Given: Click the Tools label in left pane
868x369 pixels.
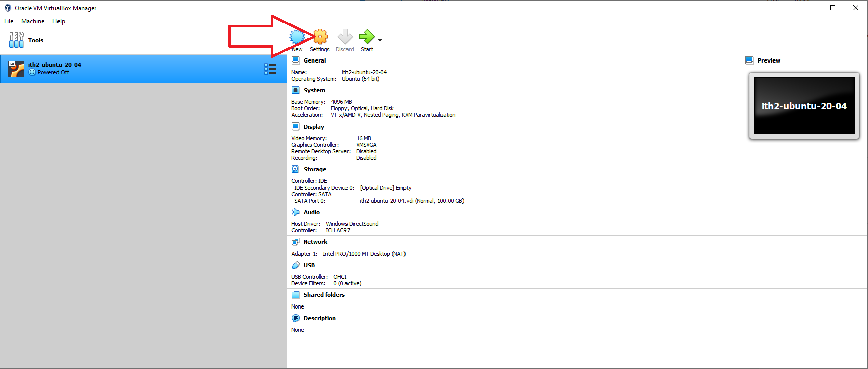Looking at the screenshot, I should click(x=36, y=40).
